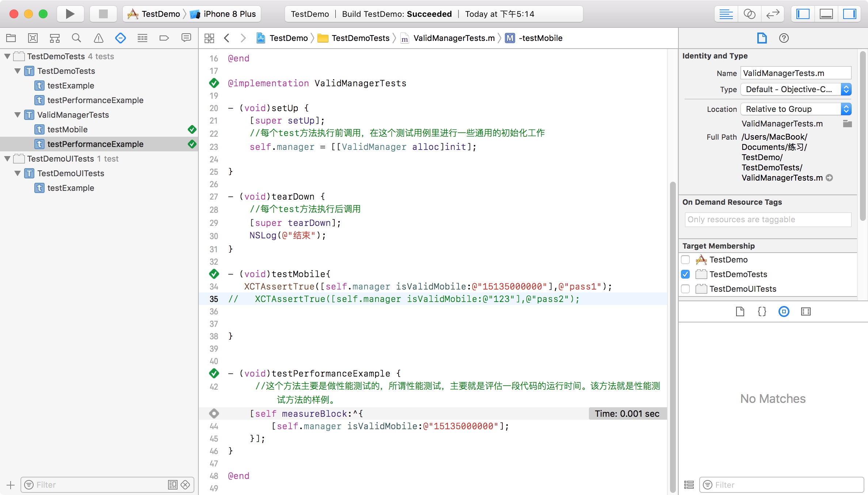This screenshot has width=868, height=495.
Task: Click the measureBlock performance result diamond
Action: 214,413
